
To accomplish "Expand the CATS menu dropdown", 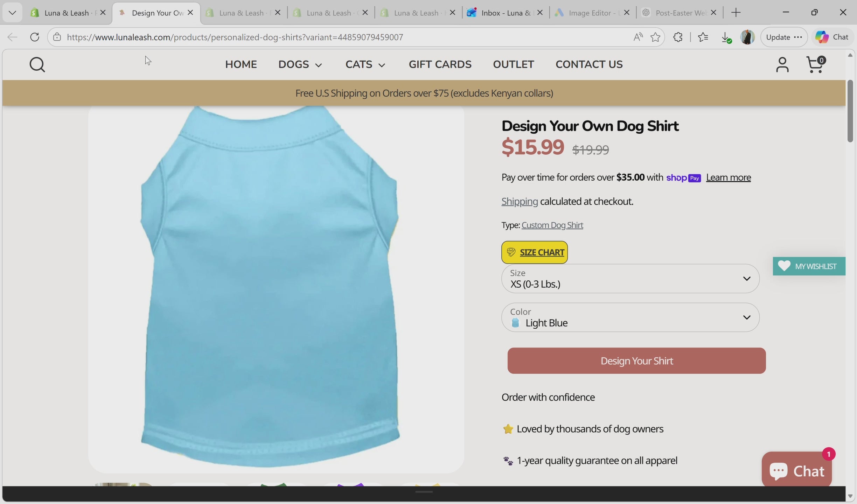I will pyautogui.click(x=365, y=64).
